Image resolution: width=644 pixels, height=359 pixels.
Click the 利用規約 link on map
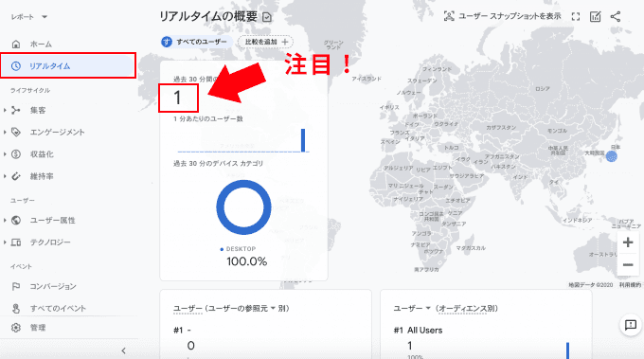(630, 285)
